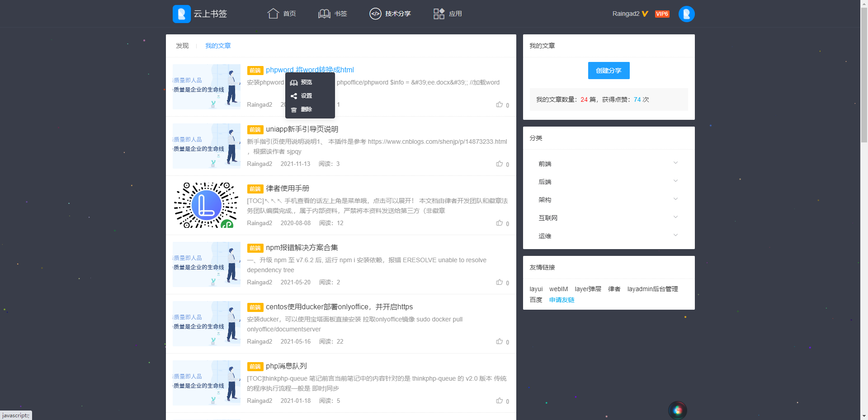Click author Raingad2 on 律者使用手册
This screenshot has width=868, height=420.
click(x=259, y=223)
